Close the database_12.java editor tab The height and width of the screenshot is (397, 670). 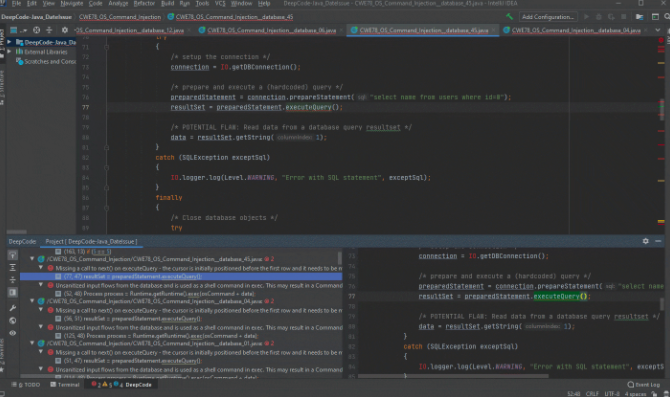(x=189, y=30)
